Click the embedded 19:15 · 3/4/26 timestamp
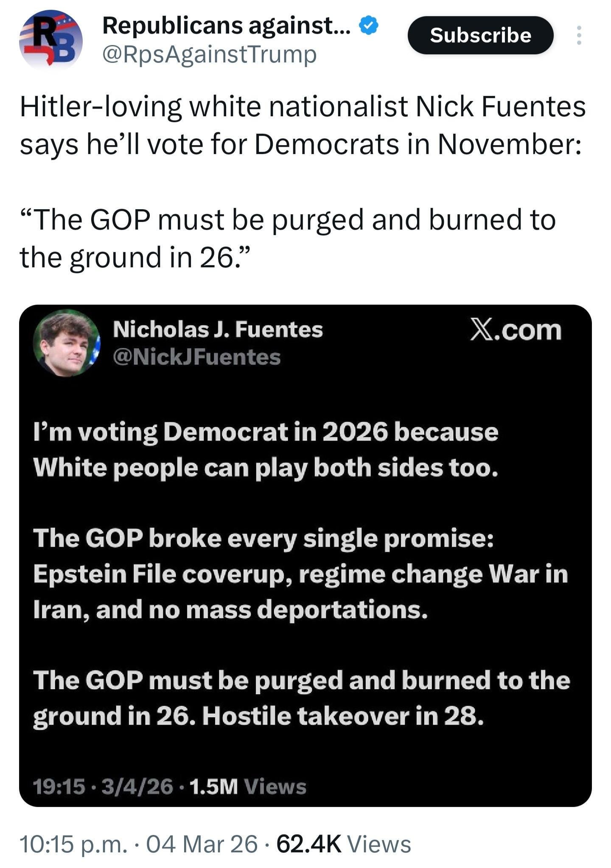The height and width of the screenshot is (868, 611). click(x=103, y=786)
